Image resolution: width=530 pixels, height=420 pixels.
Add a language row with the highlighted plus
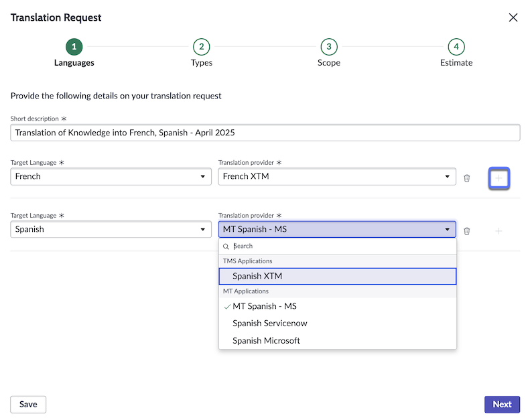(x=499, y=178)
